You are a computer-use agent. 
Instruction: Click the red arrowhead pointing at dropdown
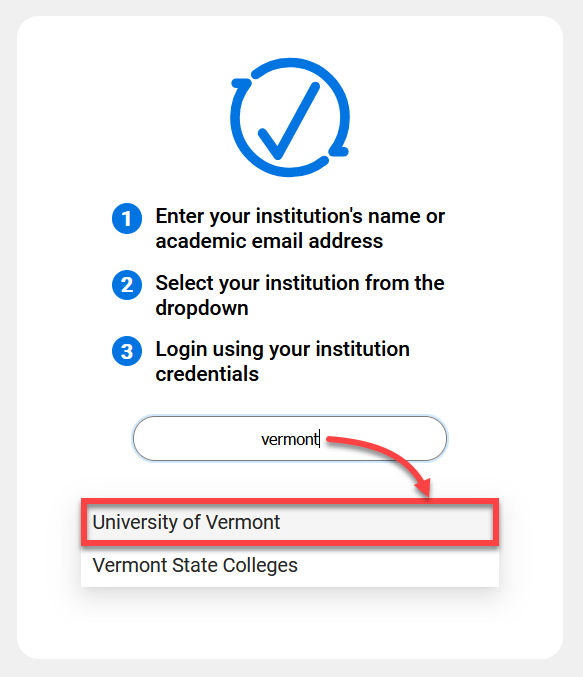[x=423, y=487]
